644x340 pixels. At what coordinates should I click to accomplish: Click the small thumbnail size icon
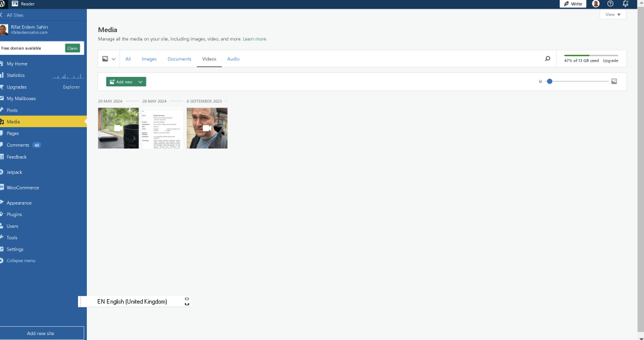(x=540, y=81)
